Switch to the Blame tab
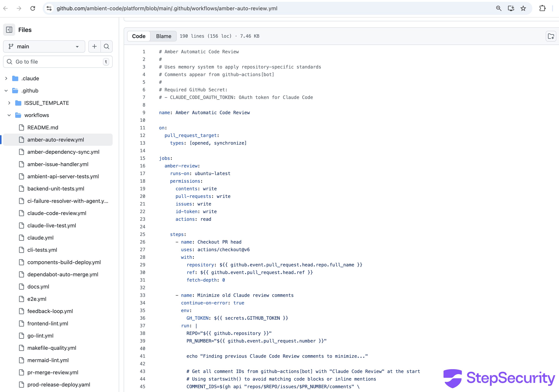The image size is (559, 392). pos(164,36)
